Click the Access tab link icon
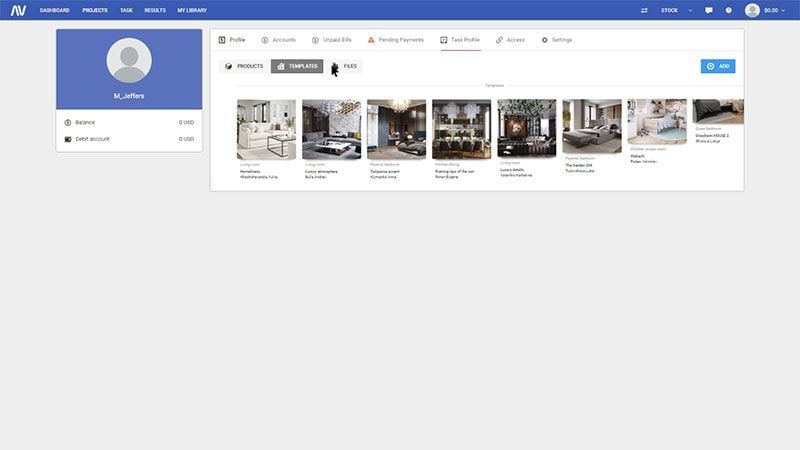800x450 pixels. click(x=499, y=40)
